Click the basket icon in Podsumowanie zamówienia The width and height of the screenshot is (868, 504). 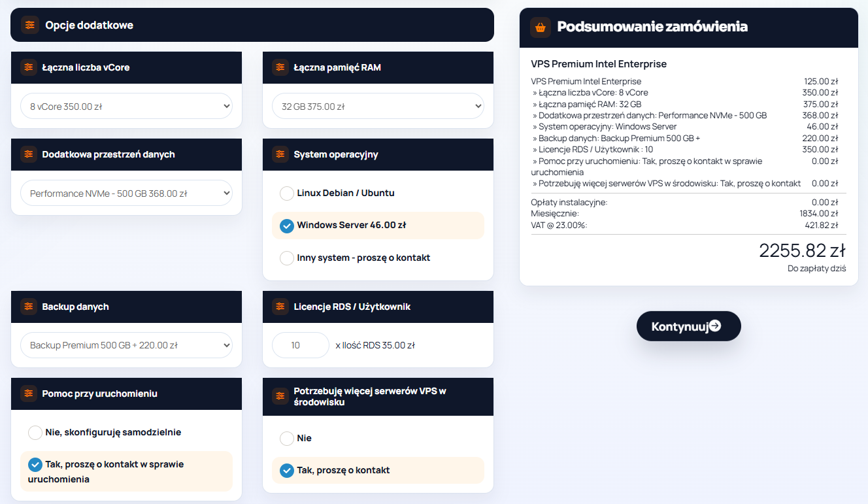point(540,27)
